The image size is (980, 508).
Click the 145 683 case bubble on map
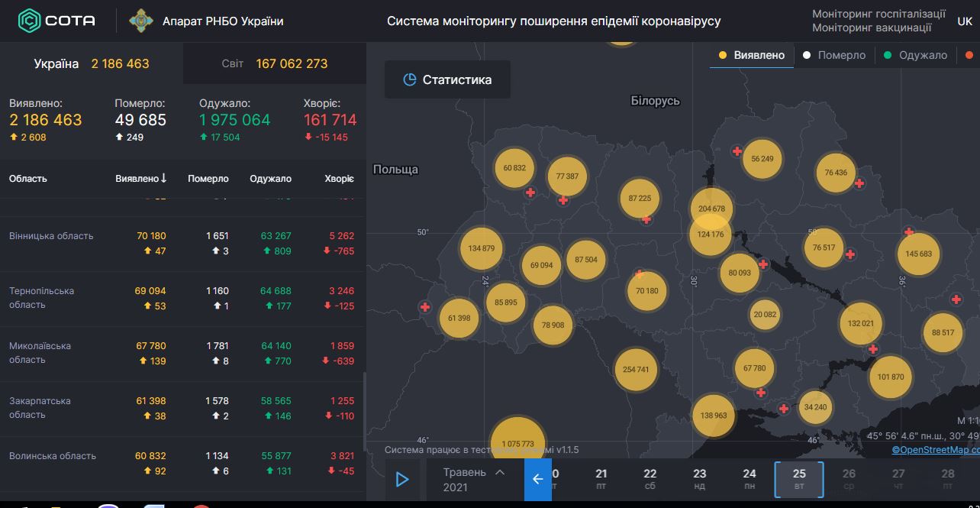click(x=918, y=254)
